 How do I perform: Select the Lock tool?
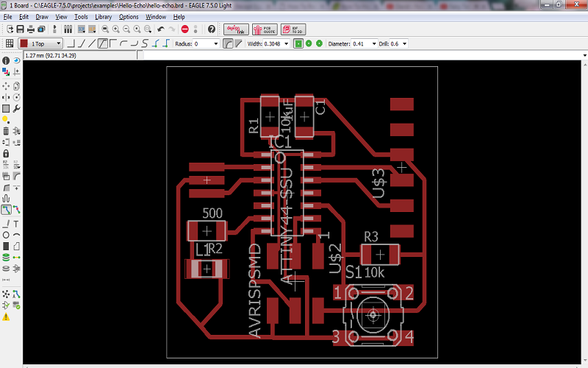tap(6, 153)
